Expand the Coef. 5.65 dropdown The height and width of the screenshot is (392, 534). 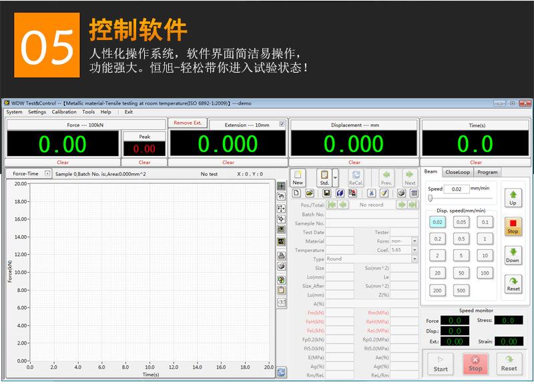coord(415,250)
